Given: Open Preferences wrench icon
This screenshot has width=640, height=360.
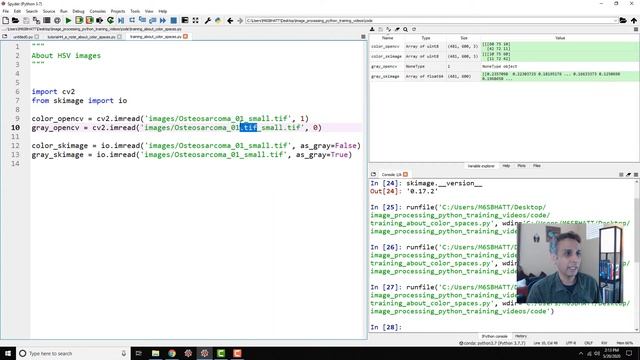Looking at the screenshot, I should [207, 20].
